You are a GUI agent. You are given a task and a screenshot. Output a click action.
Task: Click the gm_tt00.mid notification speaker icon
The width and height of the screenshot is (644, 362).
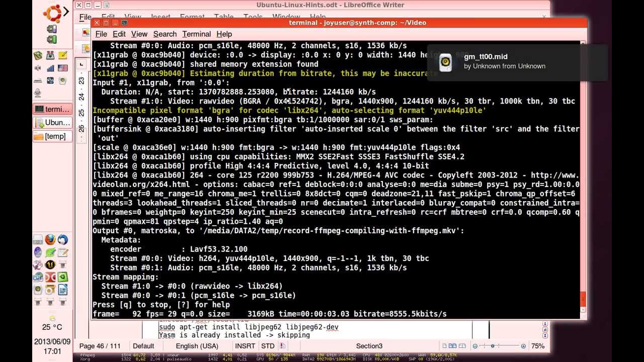click(446, 62)
